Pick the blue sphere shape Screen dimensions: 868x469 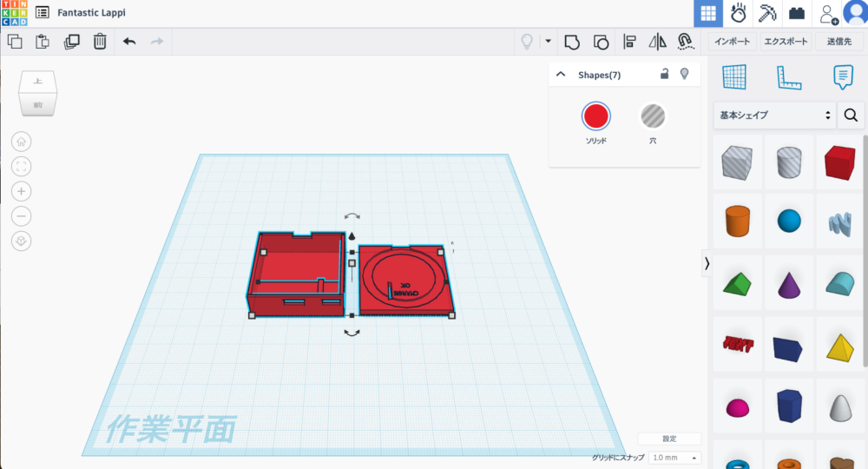point(789,221)
